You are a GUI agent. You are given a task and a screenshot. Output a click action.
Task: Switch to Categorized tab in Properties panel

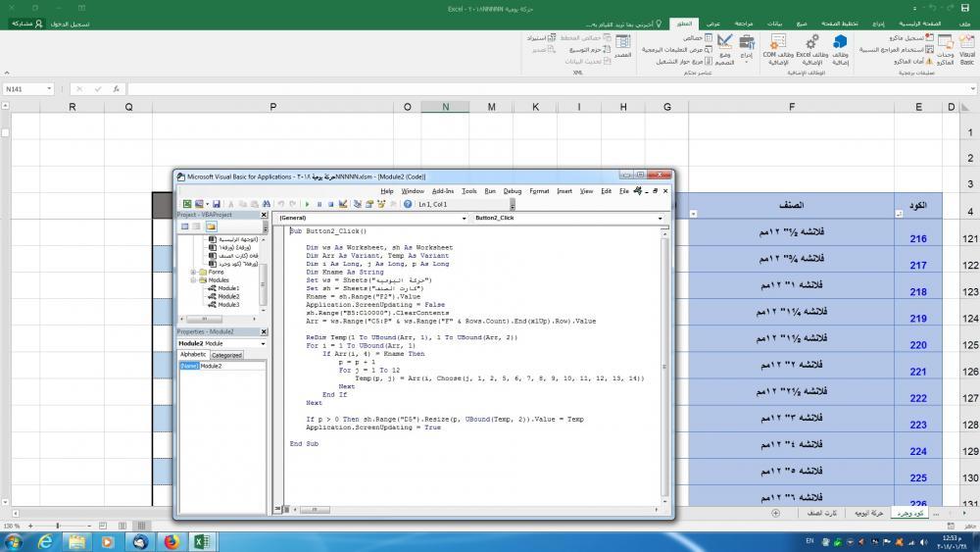pos(226,355)
